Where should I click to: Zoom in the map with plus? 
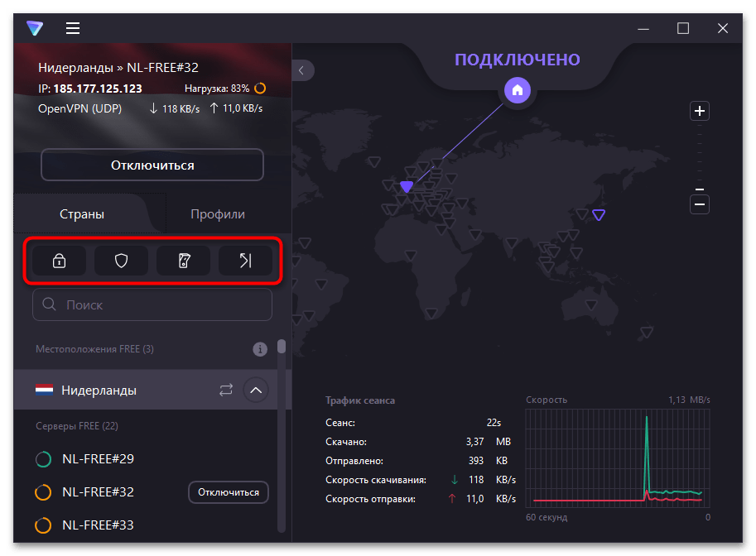point(700,111)
